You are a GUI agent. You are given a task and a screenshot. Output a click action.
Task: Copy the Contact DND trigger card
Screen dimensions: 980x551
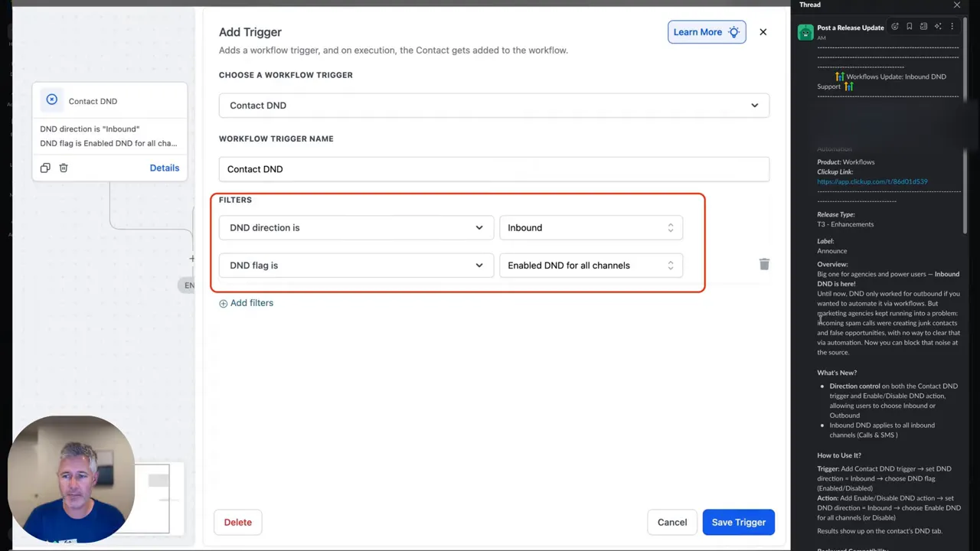[x=45, y=168]
